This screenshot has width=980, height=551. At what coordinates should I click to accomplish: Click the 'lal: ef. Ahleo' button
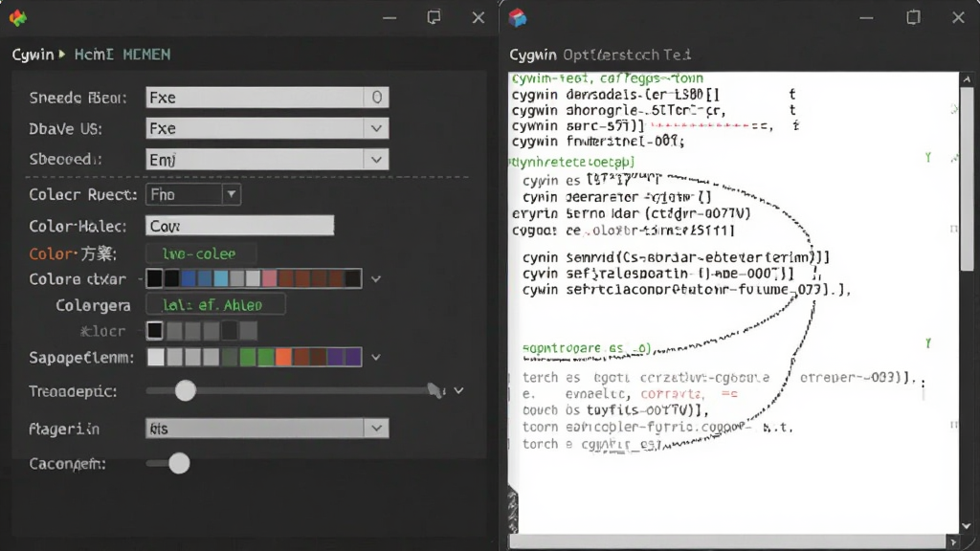pos(215,305)
